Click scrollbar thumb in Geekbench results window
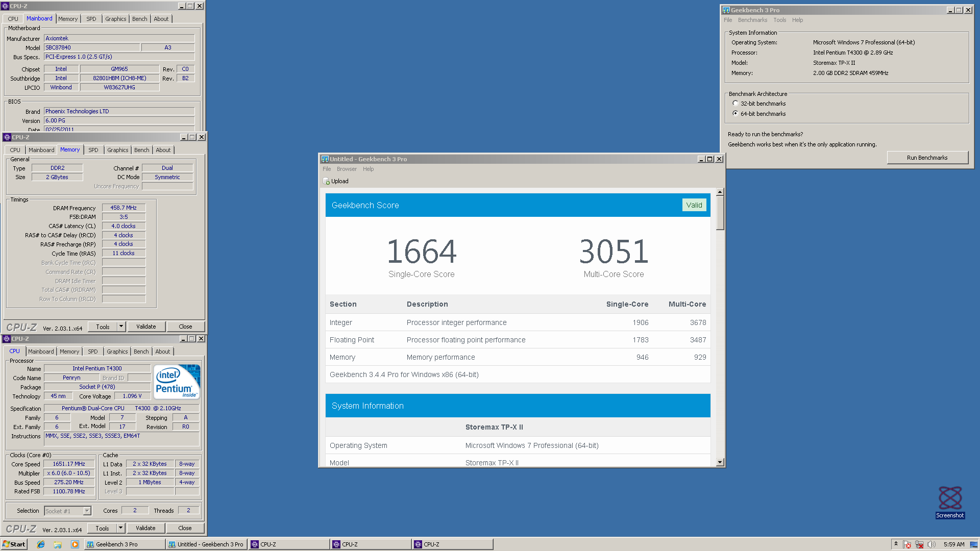Image resolution: width=980 pixels, height=551 pixels. click(720, 213)
